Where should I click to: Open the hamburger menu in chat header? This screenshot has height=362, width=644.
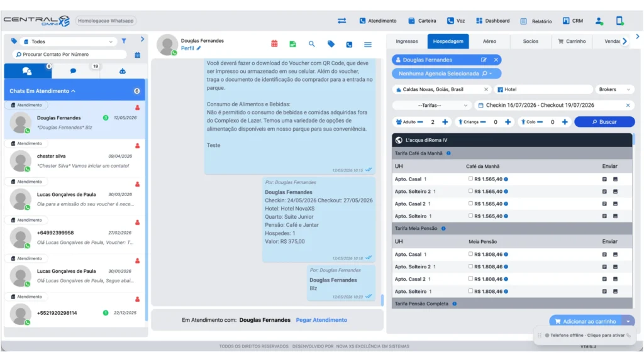tap(367, 45)
